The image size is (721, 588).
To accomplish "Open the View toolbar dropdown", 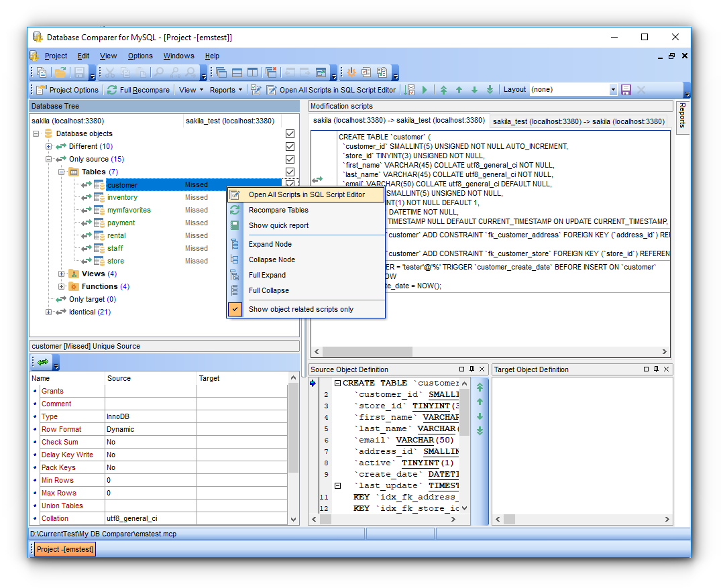I will pyautogui.click(x=191, y=90).
